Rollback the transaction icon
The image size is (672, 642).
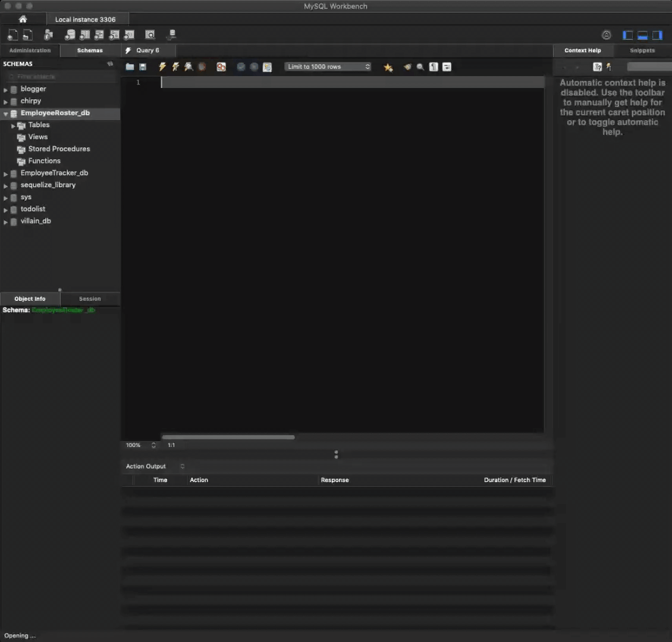(254, 67)
